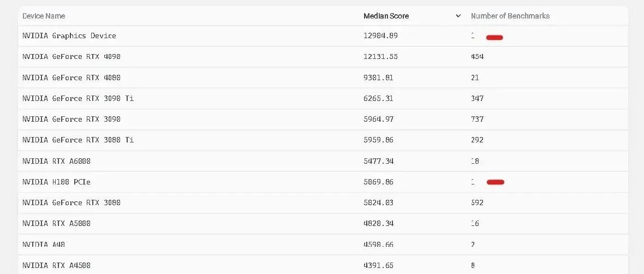Open NVIDIA GeForce RTX 4090 entry
Viewport: 644px width, 274px height.
point(71,57)
